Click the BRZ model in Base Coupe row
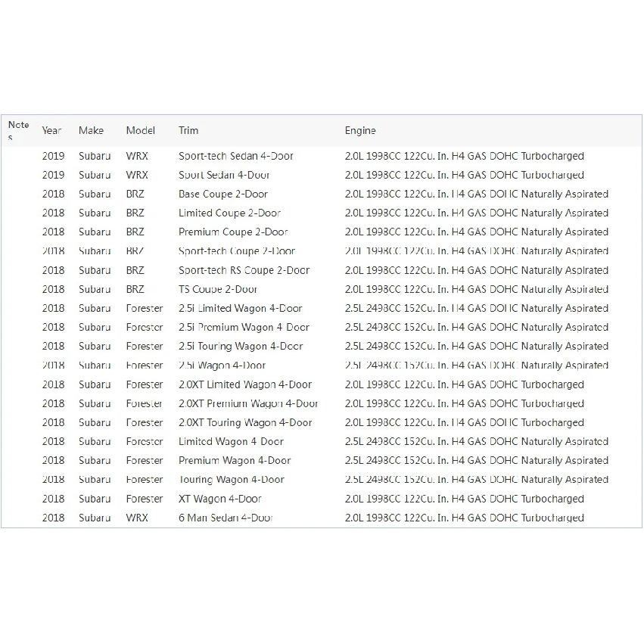Viewport: 644px width, 644px height. (135, 194)
